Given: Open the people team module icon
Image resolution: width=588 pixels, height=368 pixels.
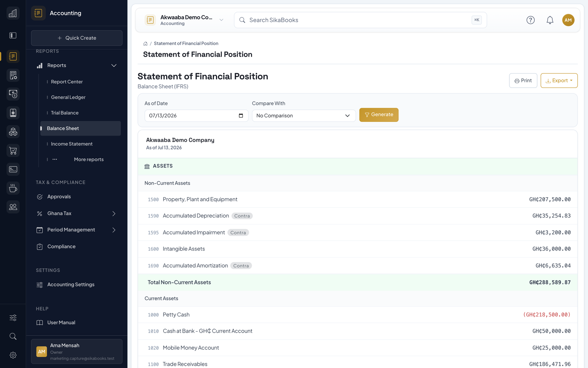Looking at the screenshot, I should (x=13, y=207).
